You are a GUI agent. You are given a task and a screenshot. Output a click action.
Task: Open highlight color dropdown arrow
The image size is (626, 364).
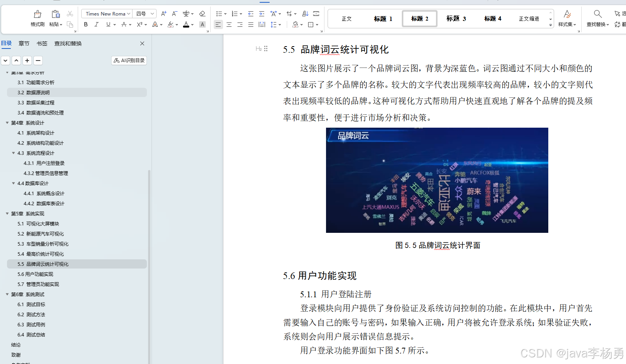point(177,24)
